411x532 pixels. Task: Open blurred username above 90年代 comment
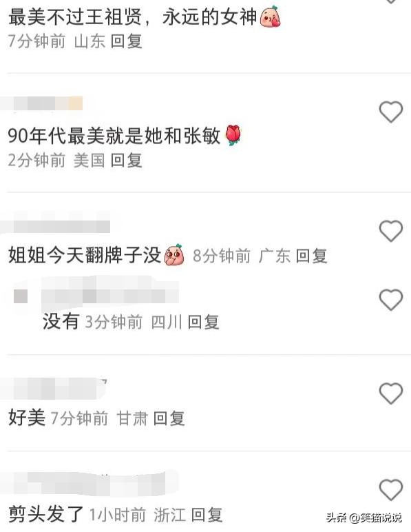[41, 103]
